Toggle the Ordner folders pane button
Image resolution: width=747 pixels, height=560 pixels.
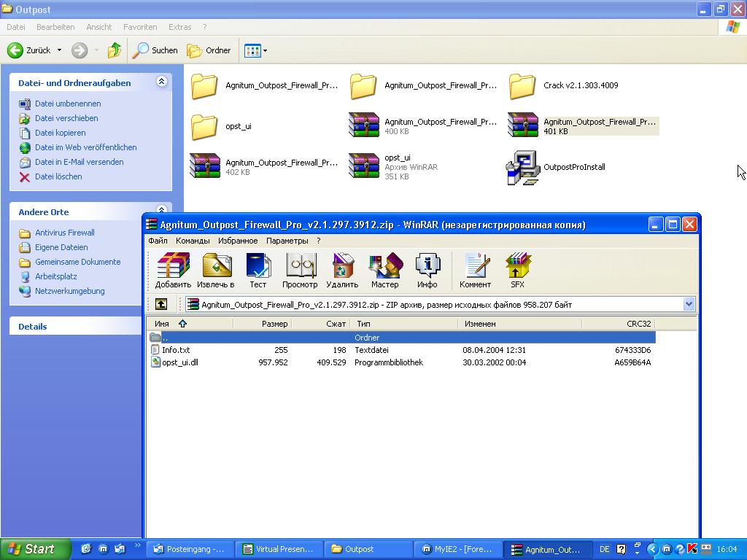(209, 50)
